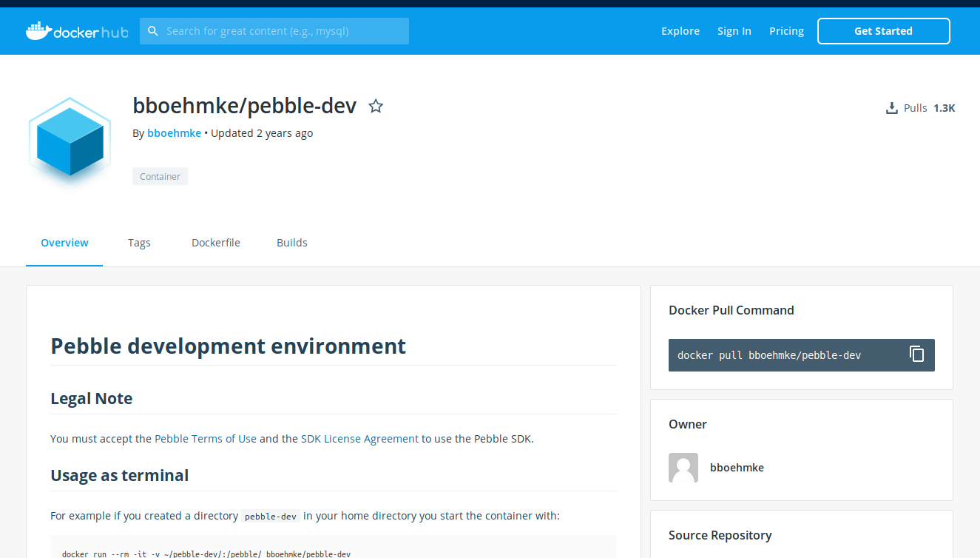Screen dimensions: 980x558
Task: Click the Legal Note heading
Action: click(x=92, y=398)
